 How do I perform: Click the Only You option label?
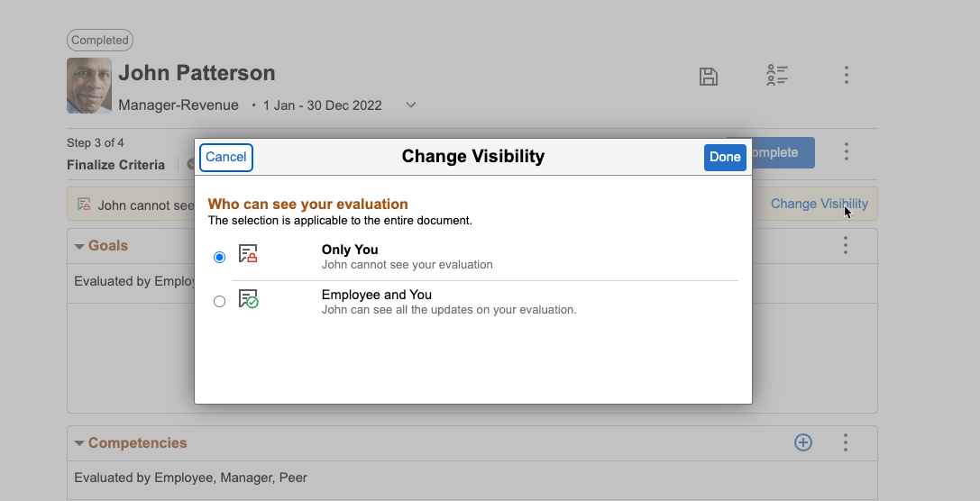click(350, 250)
